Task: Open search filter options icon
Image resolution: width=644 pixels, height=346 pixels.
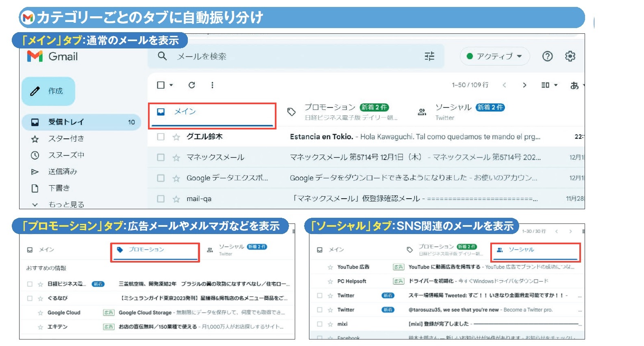Action: pos(429,56)
